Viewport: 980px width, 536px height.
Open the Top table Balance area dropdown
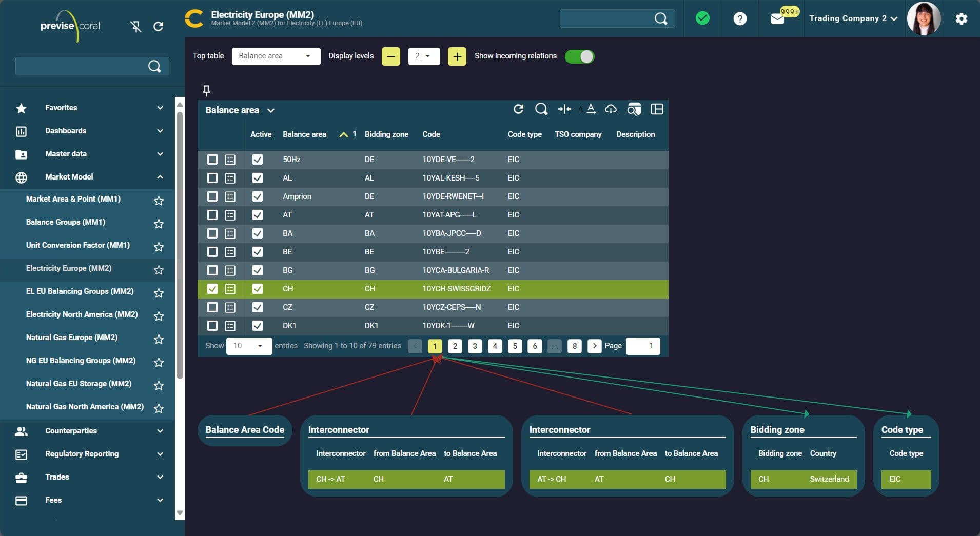(x=276, y=56)
